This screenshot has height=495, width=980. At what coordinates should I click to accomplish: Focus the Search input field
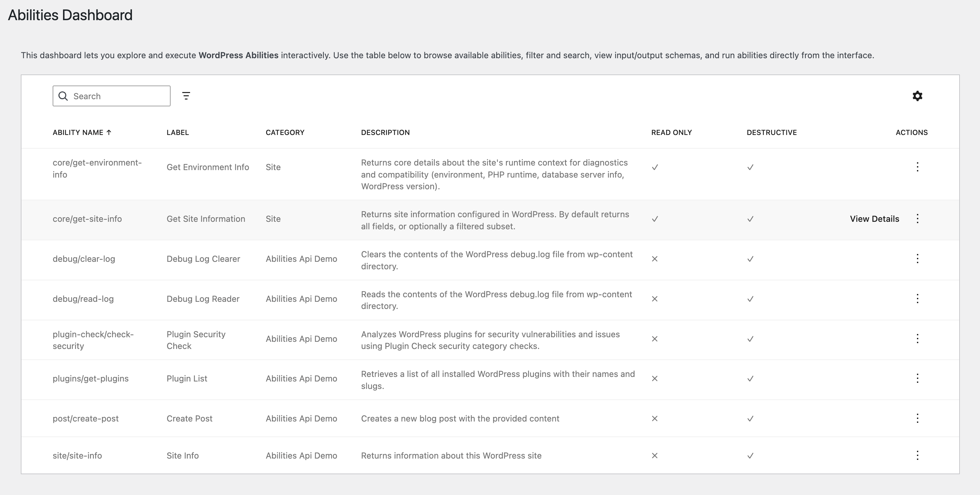tap(111, 96)
